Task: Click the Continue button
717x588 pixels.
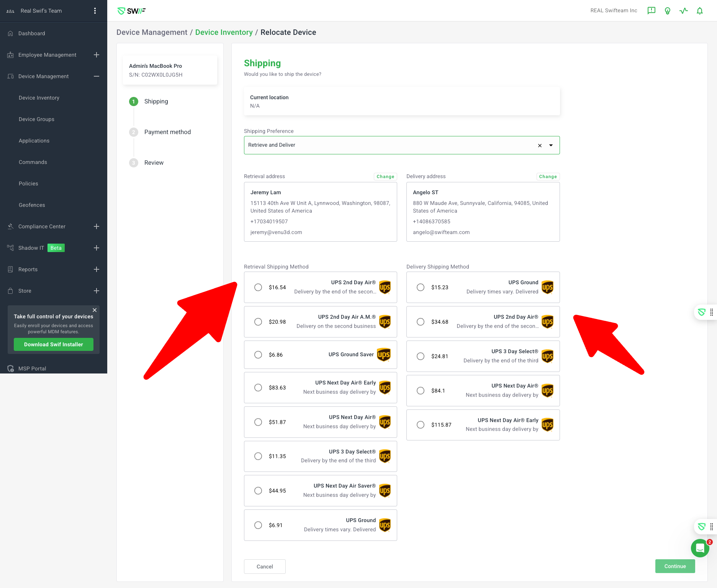Action: tap(675, 566)
